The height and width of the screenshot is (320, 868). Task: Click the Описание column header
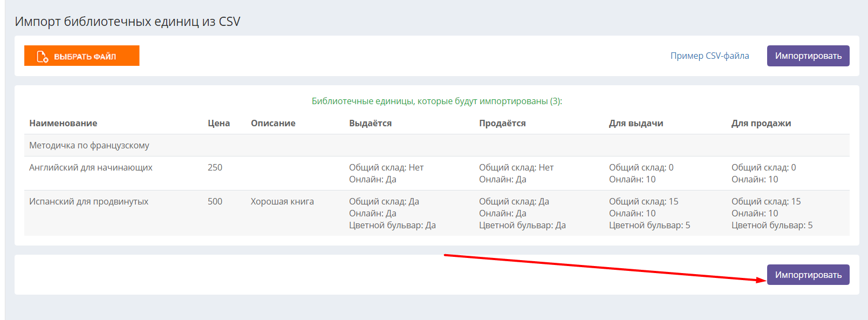pos(273,123)
